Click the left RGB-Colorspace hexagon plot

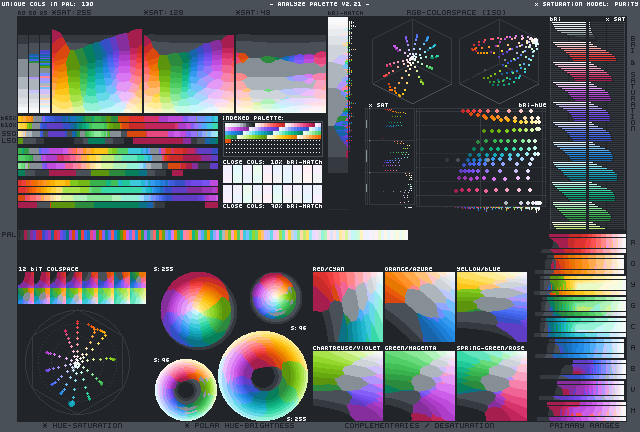click(x=411, y=60)
